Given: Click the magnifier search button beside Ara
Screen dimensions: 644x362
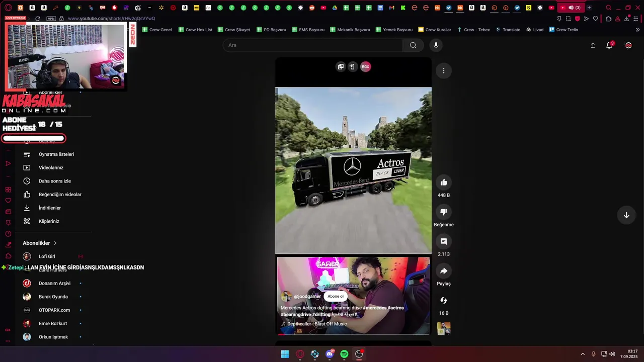Looking at the screenshot, I should [413, 45].
